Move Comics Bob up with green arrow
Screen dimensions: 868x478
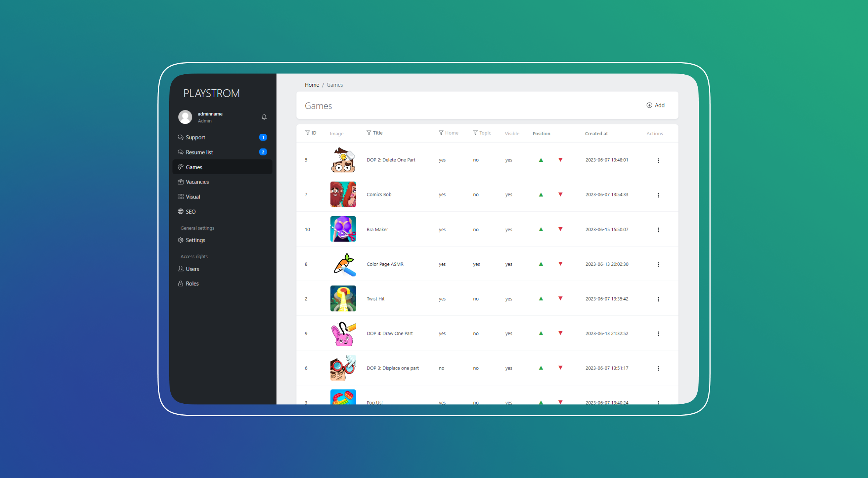(541, 195)
